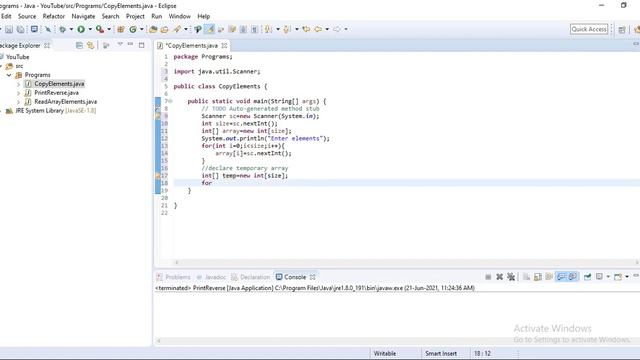Open the Open Console dropdown arrow
Screen dimensions: 640x360
[627, 277]
